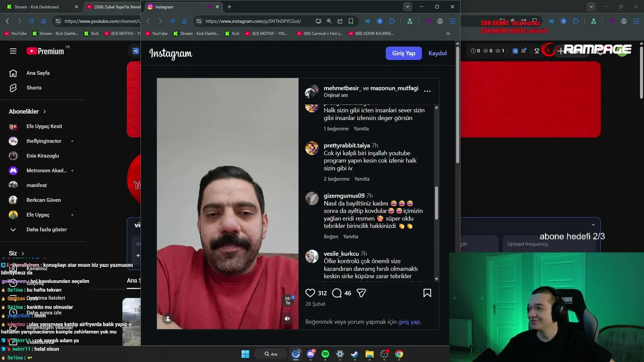Switch to the Zuhal Topal'la Yemek YouTube tab
Screen dimensions: 644x362
(x=112, y=7)
